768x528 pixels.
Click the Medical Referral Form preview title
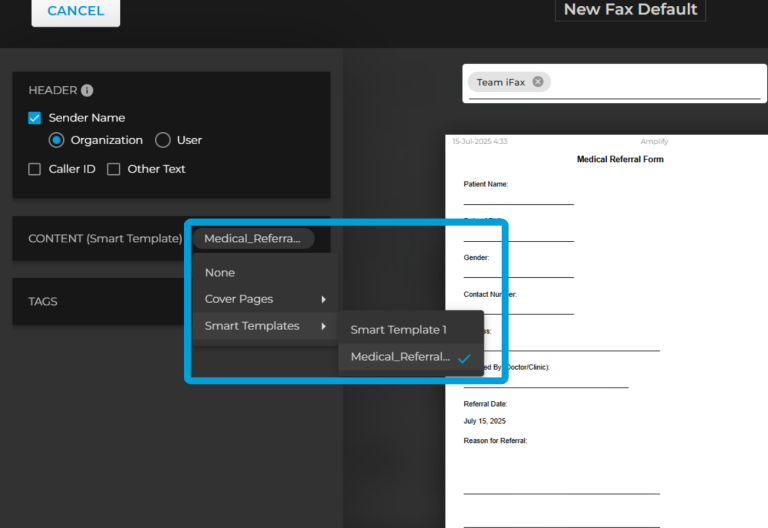pos(620,159)
